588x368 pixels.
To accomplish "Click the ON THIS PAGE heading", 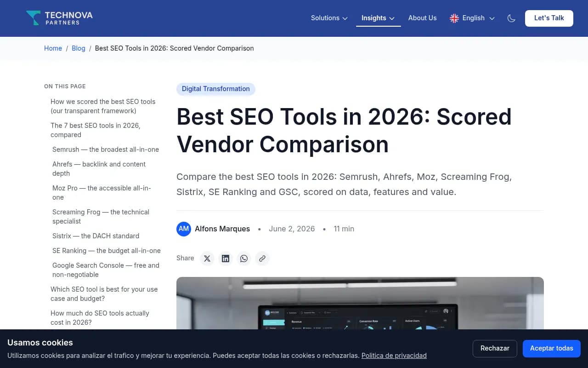I will tap(65, 86).
